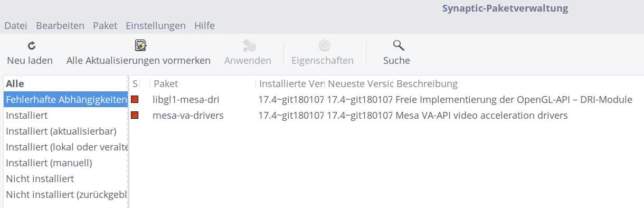Sort by the Neueste Version column header
Viewport: 644px width, 208px height.
(359, 83)
